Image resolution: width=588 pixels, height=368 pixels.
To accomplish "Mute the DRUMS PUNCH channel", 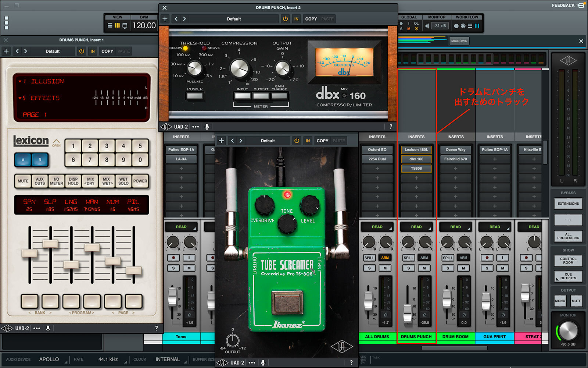I will pos(424,268).
